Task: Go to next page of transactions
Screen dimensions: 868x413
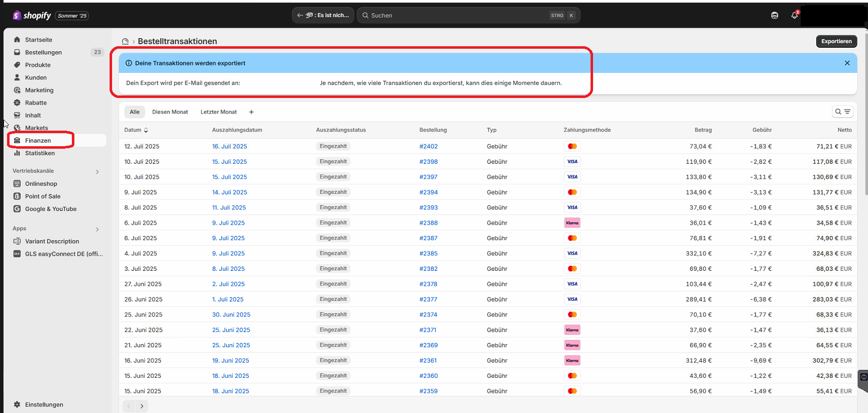Action: point(142,406)
